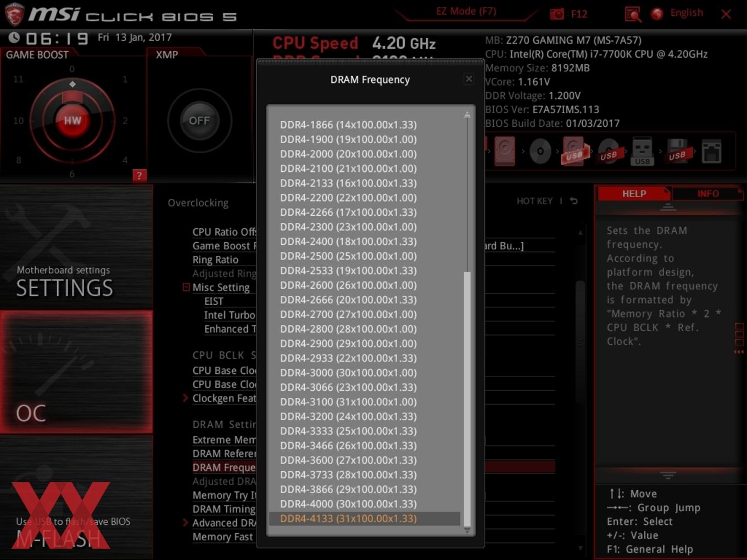Click the Game Boost question mark help icon
This screenshot has width=747, height=560.
coord(139,175)
